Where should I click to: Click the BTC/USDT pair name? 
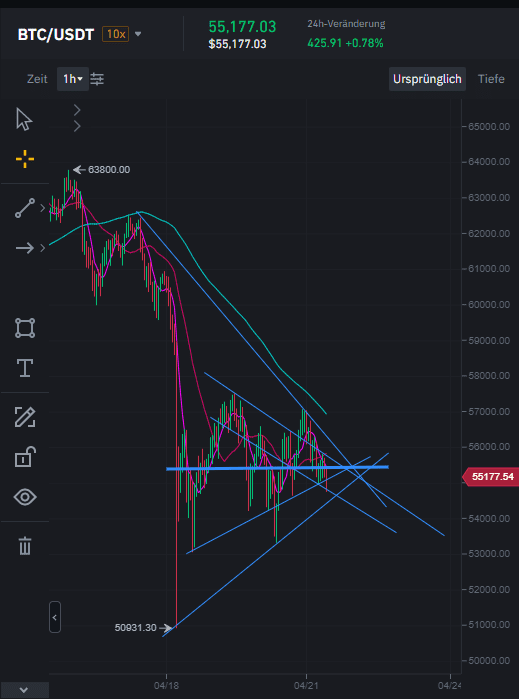[56, 34]
